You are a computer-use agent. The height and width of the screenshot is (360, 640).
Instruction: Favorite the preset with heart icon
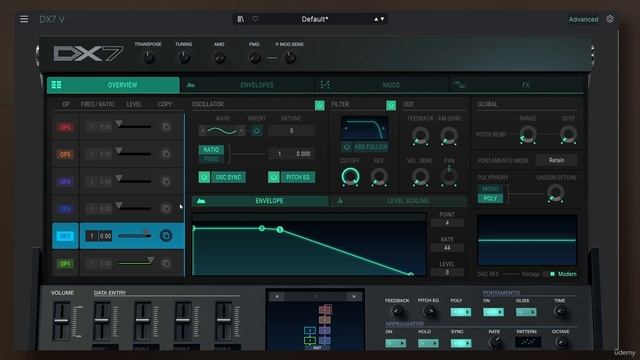(255, 19)
